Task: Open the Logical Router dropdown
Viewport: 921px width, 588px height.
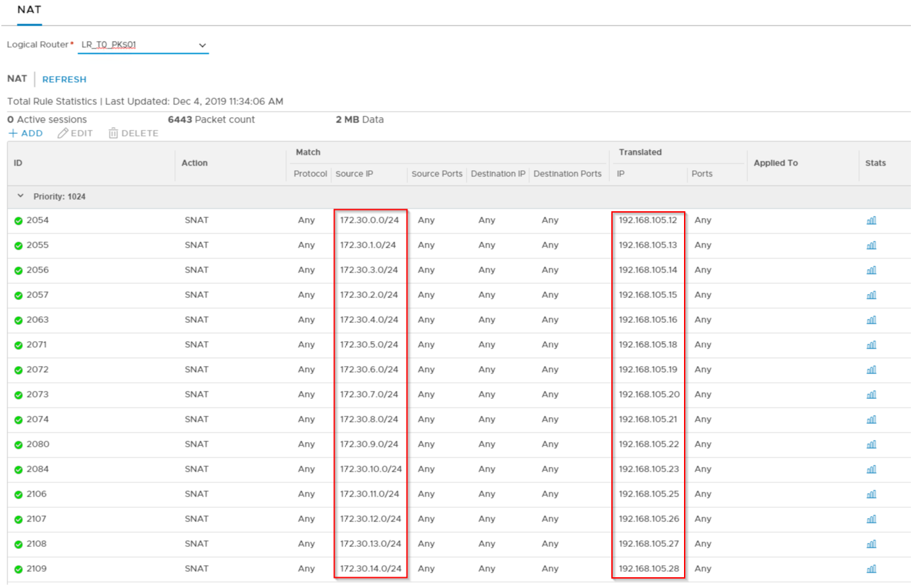Action: click(143, 45)
